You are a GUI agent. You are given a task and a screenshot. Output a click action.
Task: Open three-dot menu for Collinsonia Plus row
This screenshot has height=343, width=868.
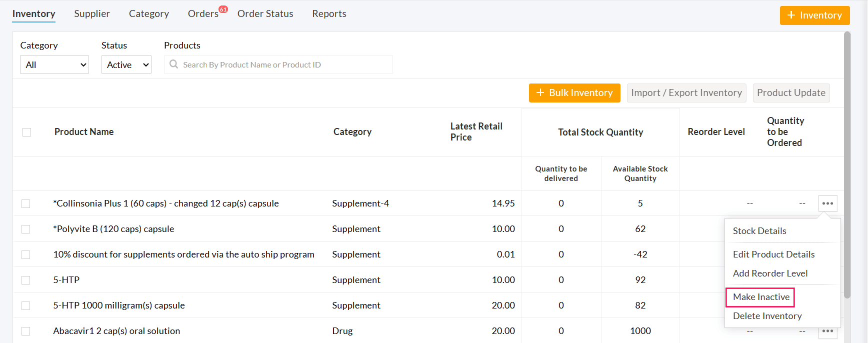[827, 203]
